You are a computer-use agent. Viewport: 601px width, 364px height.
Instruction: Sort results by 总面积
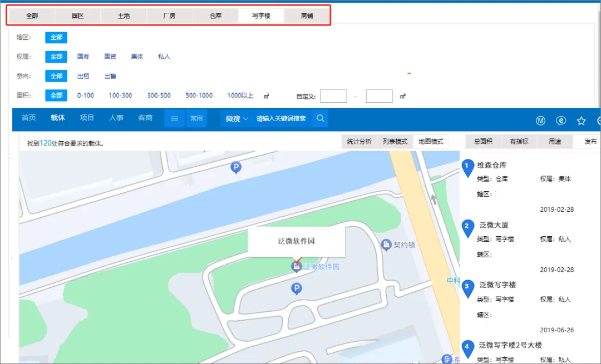(482, 142)
